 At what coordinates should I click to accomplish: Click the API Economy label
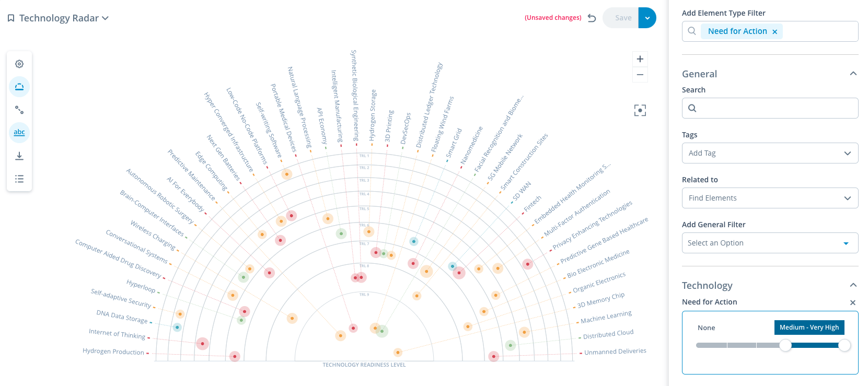(322, 126)
